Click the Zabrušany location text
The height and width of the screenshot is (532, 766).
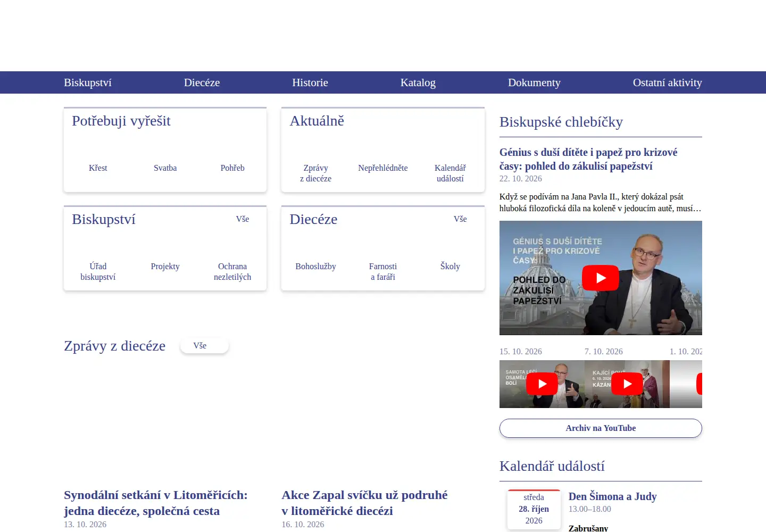coord(588,528)
